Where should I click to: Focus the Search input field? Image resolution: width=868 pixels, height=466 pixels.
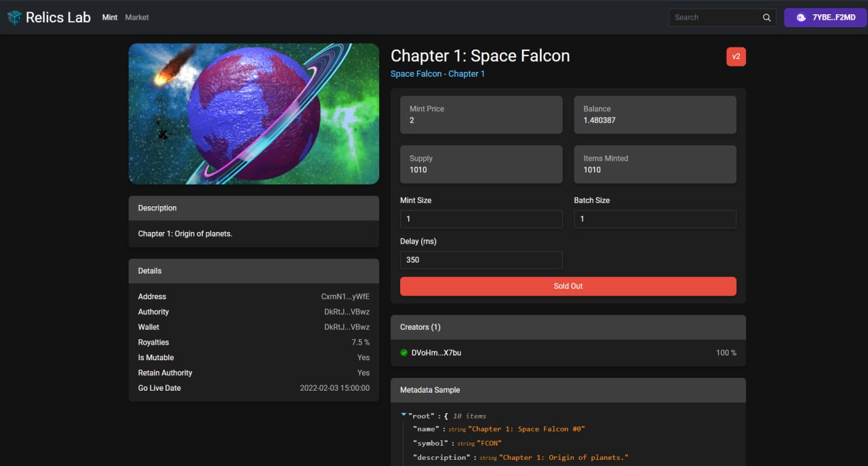[716, 18]
